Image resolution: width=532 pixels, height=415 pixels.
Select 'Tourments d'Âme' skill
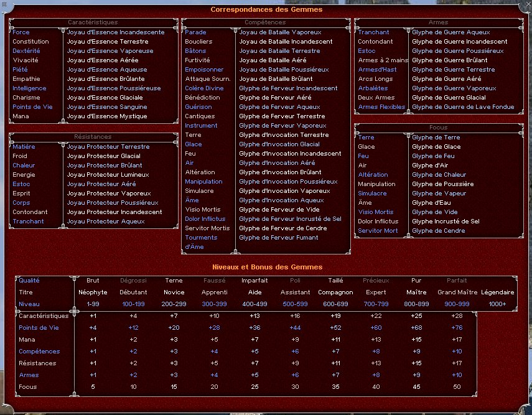pos(201,242)
